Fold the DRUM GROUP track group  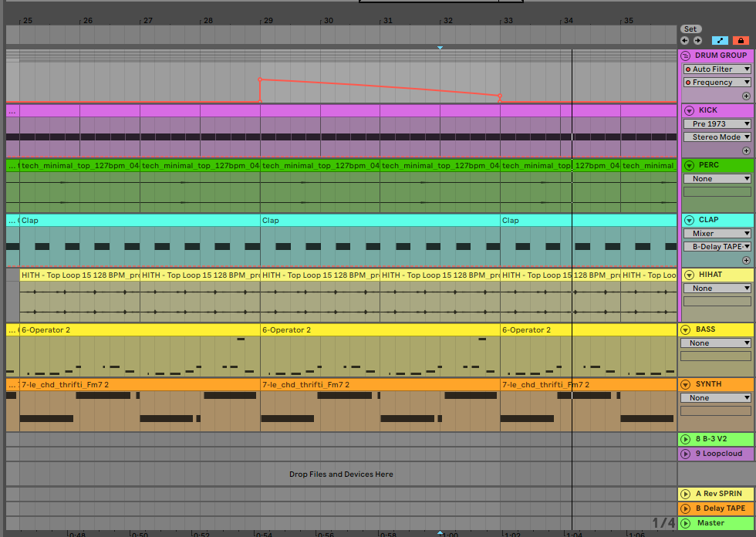click(686, 56)
